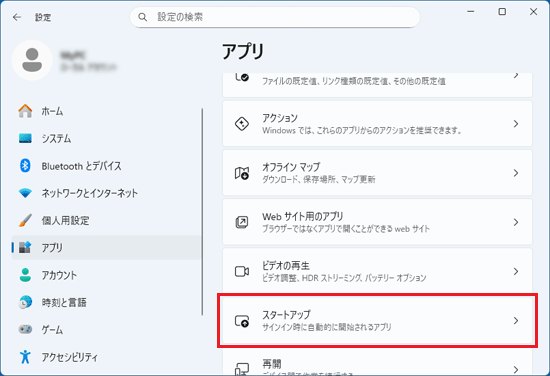550x376 pixels.
Task: Click the ビデオの再生 camera icon
Action: coord(242,271)
